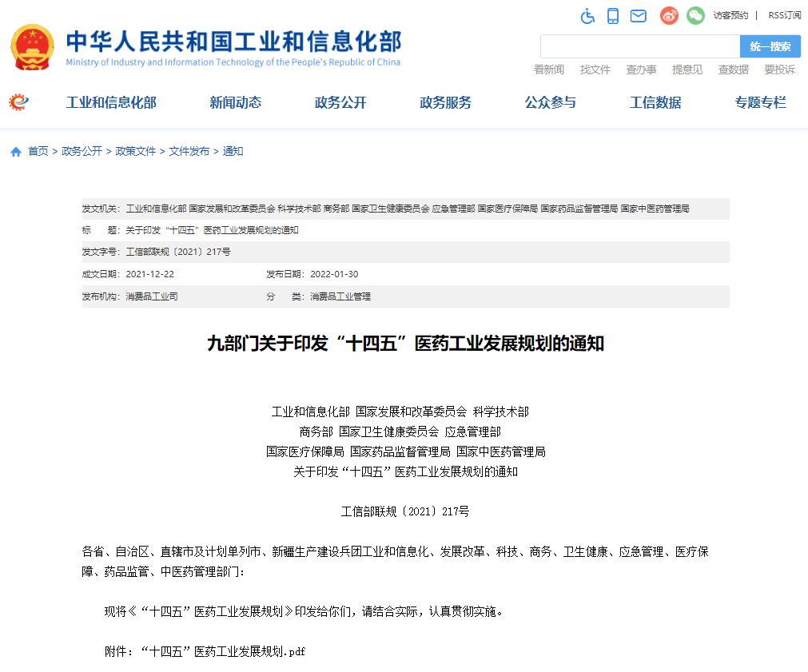This screenshot has height=672, width=808.
Task: Open the 政务服务 menu
Action: coord(446,102)
